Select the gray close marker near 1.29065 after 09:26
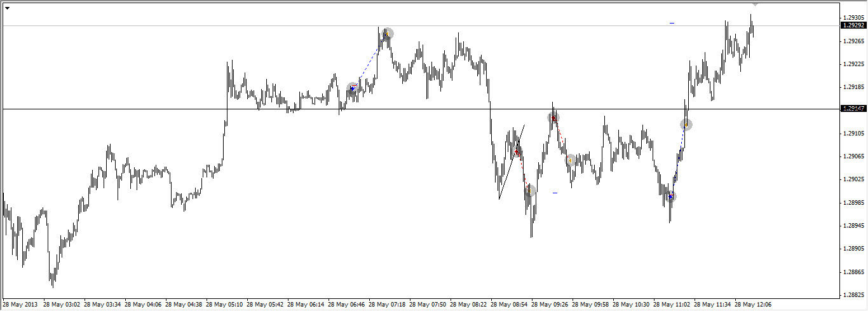The width and height of the screenshot is (868, 311). (571, 160)
